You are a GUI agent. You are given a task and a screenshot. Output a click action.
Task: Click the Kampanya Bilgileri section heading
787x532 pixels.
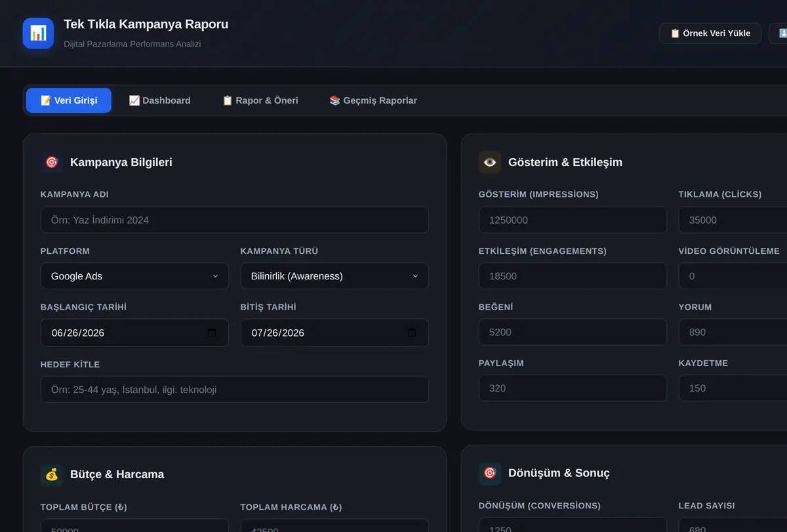tap(121, 162)
